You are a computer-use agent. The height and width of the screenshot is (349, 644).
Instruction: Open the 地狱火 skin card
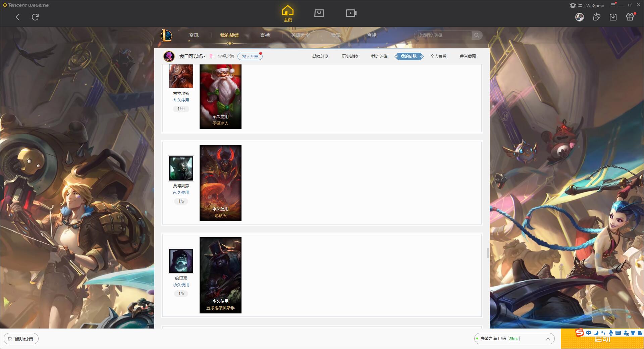(x=220, y=183)
